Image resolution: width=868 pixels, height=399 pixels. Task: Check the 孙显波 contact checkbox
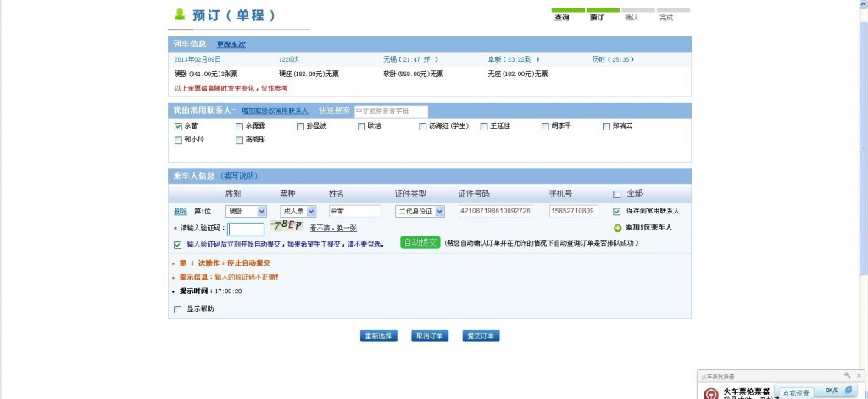pyautogui.click(x=301, y=127)
